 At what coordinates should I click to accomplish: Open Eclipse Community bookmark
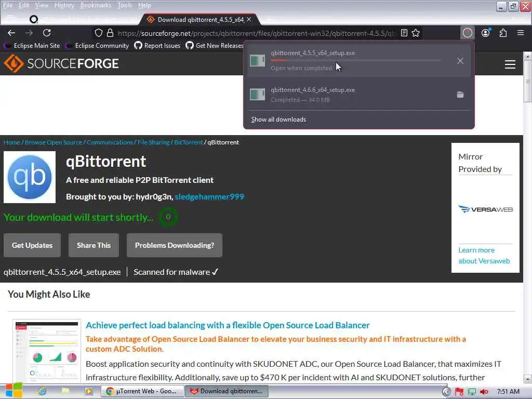97,46
